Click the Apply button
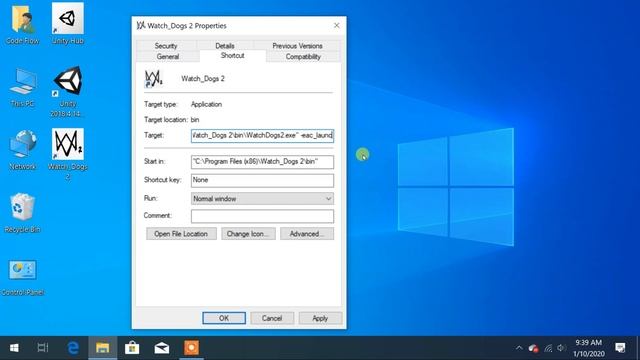 [320, 318]
